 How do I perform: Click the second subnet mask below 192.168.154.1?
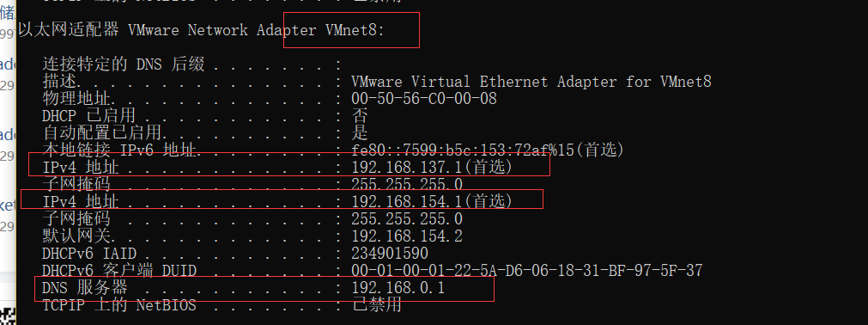coord(407,218)
